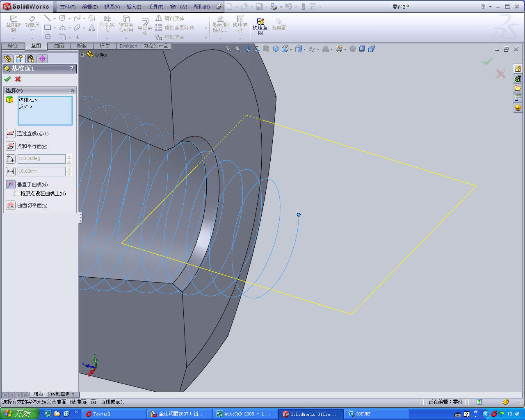Image resolution: width=525 pixels, height=420 pixels.
Task: Open the Design Library folder in the task pane
Action: (518, 88)
